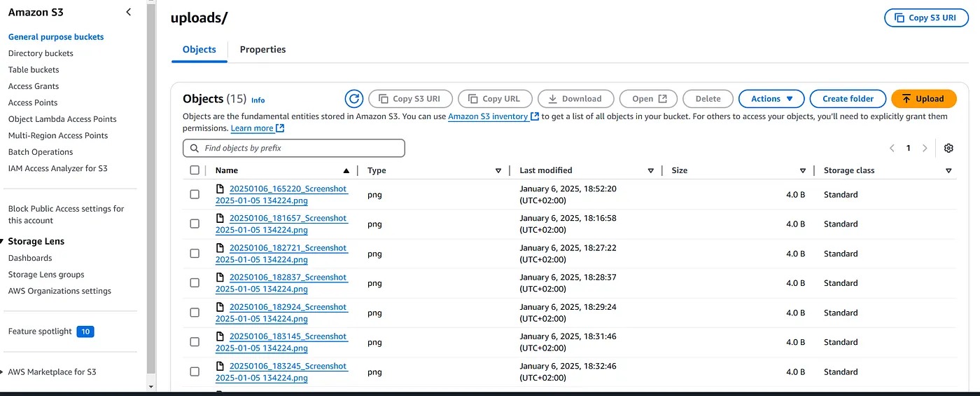Go to next page arrow
Image resolution: width=980 pixels, height=396 pixels.
pyautogui.click(x=925, y=148)
